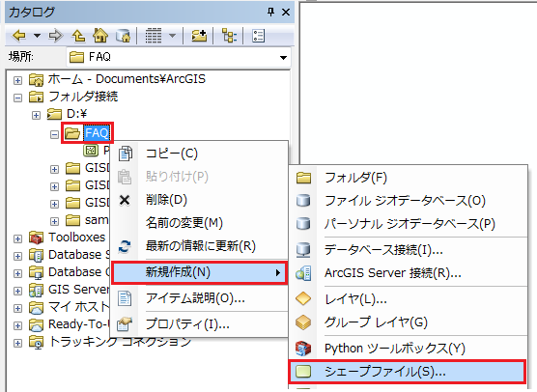The height and width of the screenshot is (392, 537).
Task: Collapse the フォルダ接続 node
Action: pos(17,98)
